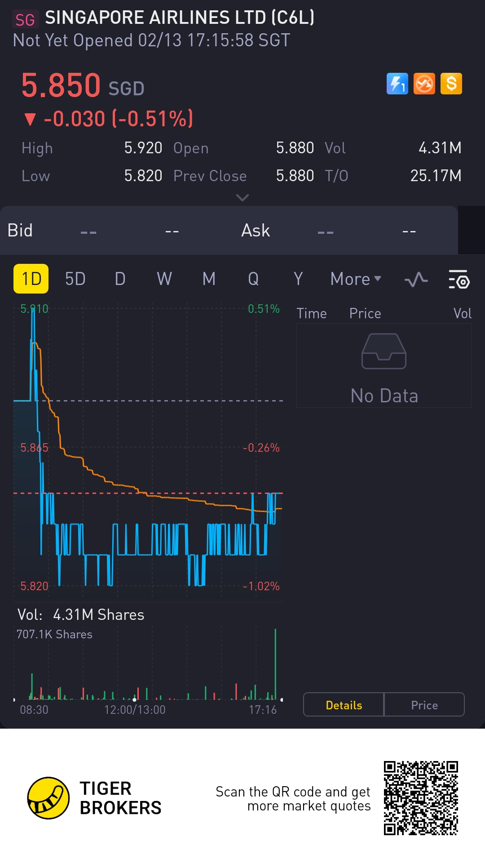The image size is (485, 868).
Task: Expand the Bid Ask order book row
Action: 229,231
